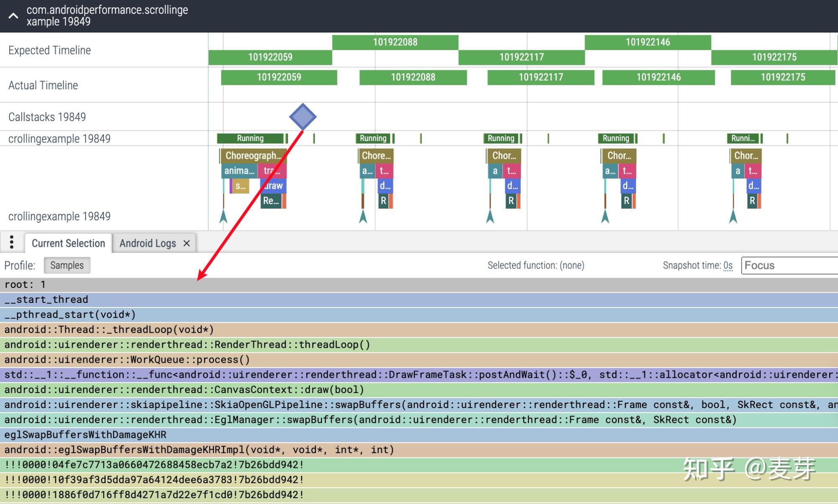
Task: Click the blue diamond callstack sample marker
Action: [303, 117]
